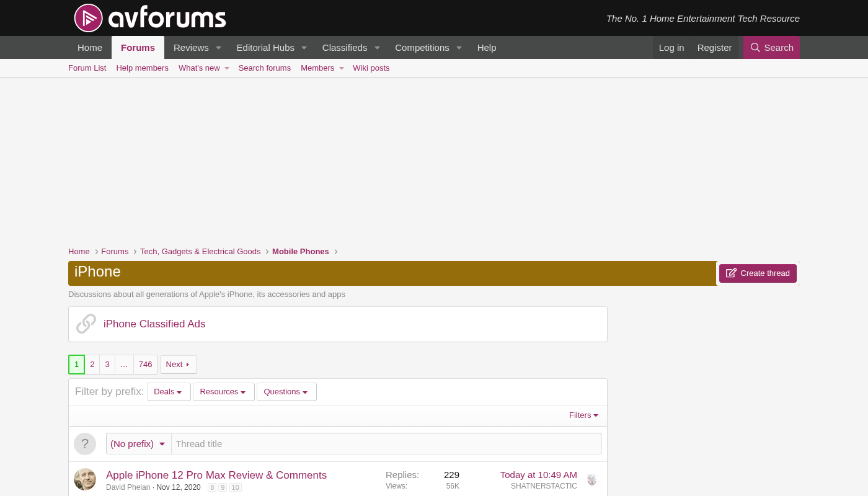Open the Deals prefix filter dropdown

[168, 392]
